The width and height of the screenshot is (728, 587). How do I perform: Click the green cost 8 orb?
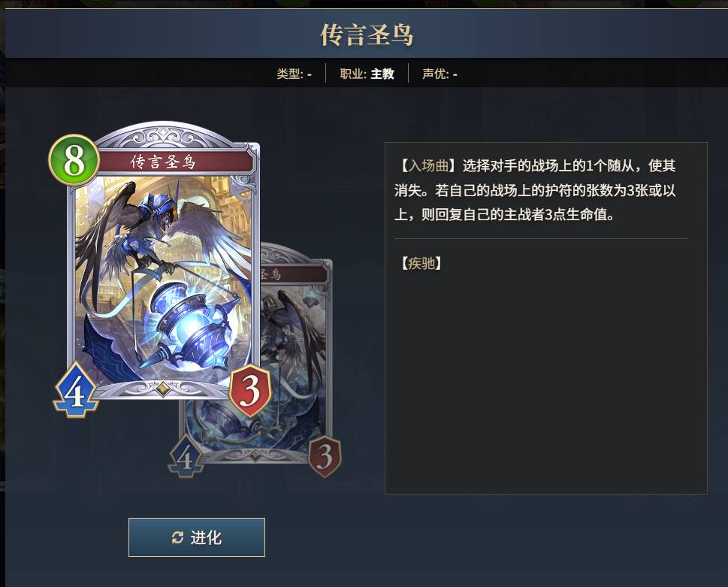pos(74,160)
